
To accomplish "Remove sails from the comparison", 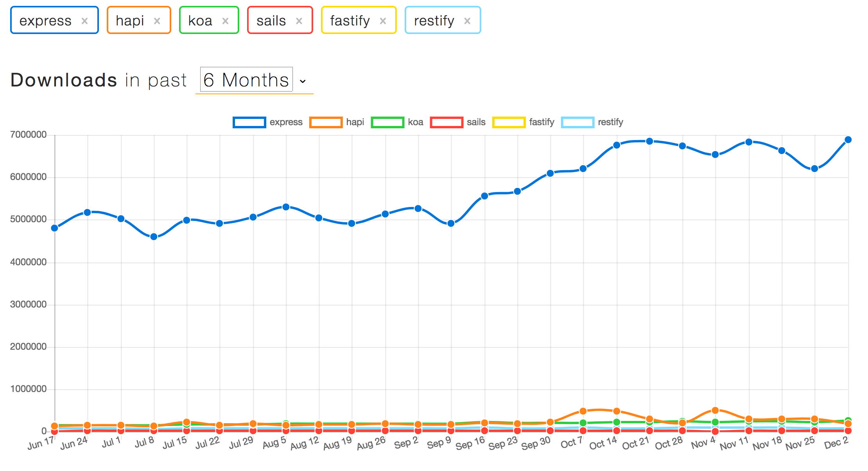I will coord(299,21).
